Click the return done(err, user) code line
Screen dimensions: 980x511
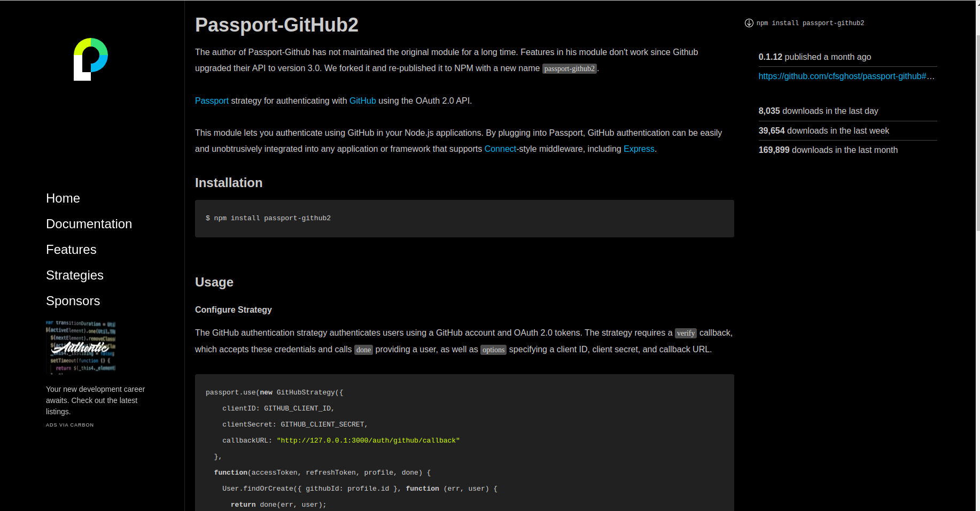pos(278,505)
